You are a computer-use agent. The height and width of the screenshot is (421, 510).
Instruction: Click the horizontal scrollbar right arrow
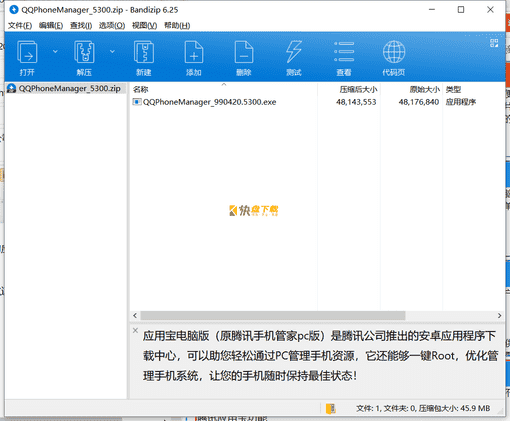tap(499, 315)
